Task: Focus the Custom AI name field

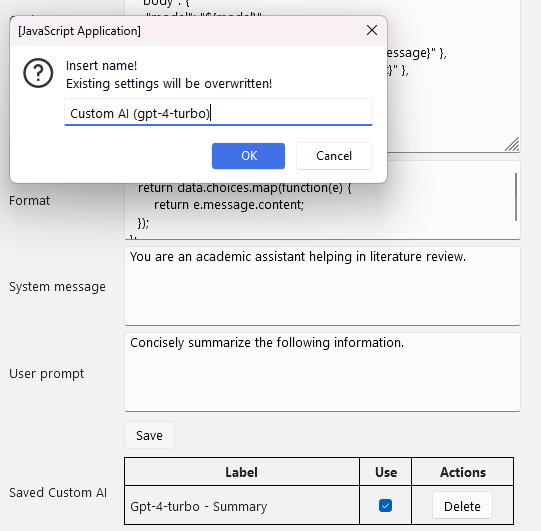Action: pos(218,112)
